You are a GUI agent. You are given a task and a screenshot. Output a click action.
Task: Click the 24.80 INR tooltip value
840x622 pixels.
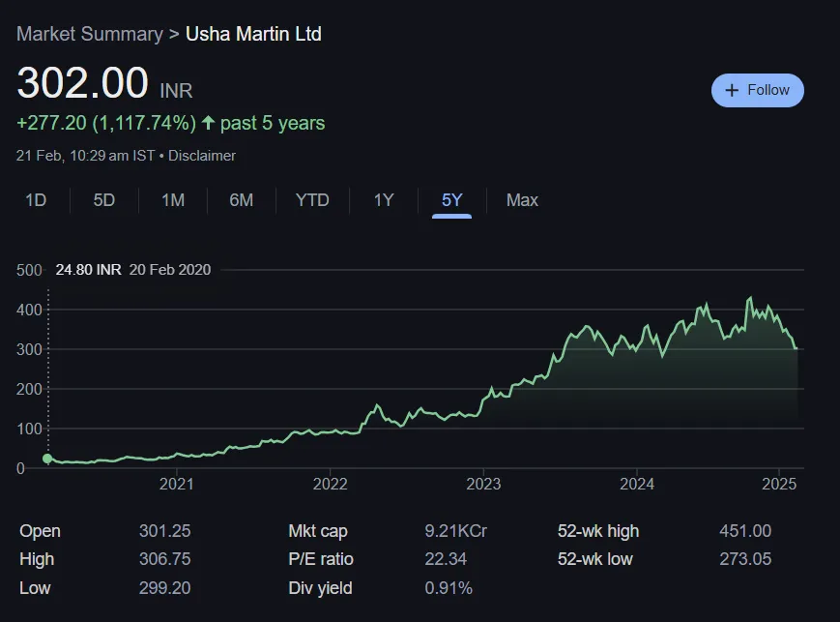coord(88,269)
